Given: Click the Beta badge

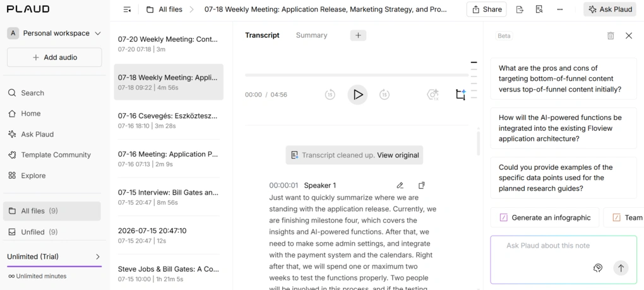Looking at the screenshot, I should tap(504, 36).
